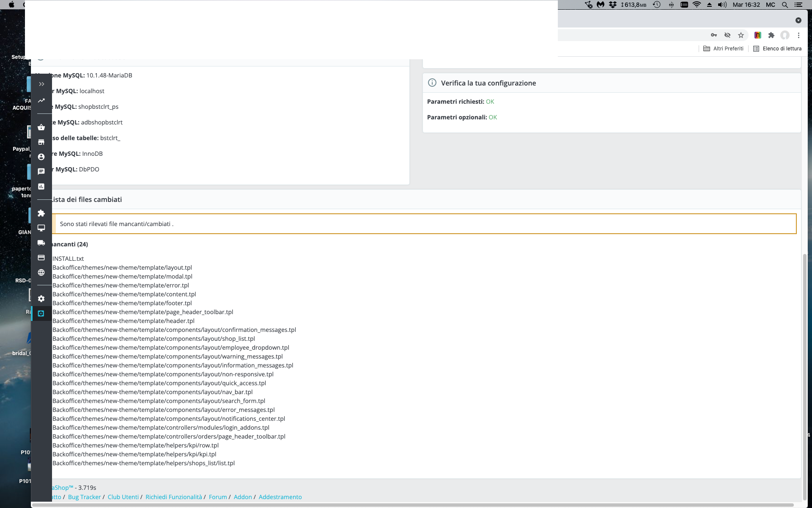Open Modules puzzle icon in sidebar
The image size is (812, 508).
41,213
